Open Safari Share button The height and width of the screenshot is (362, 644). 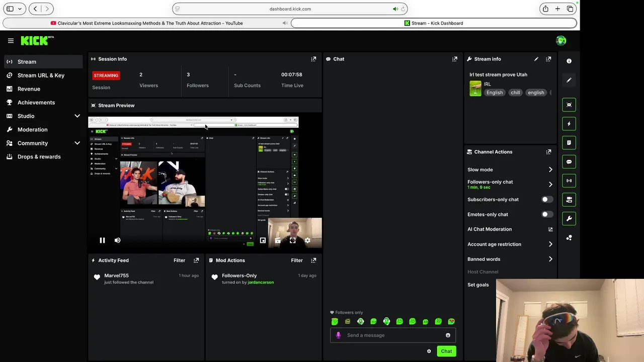click(545, 9)
